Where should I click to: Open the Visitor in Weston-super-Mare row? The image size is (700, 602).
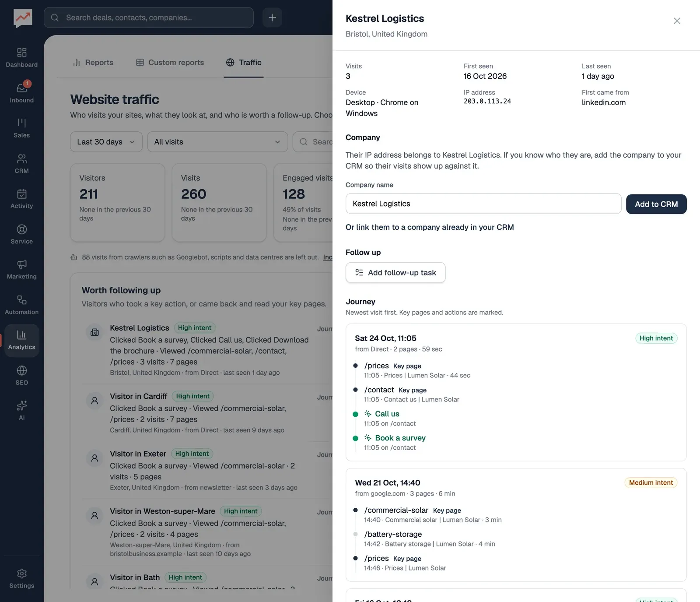[x=208, y=532]
